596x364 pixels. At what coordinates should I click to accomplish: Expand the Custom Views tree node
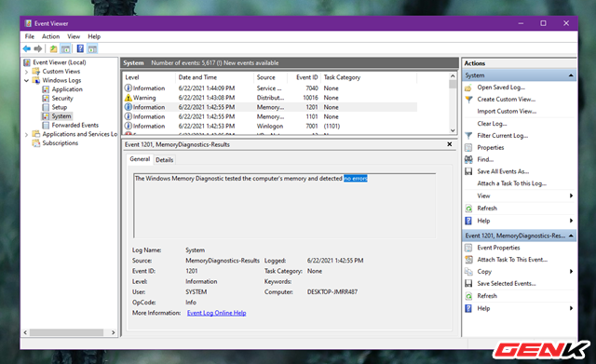click(x=26, y=72)
